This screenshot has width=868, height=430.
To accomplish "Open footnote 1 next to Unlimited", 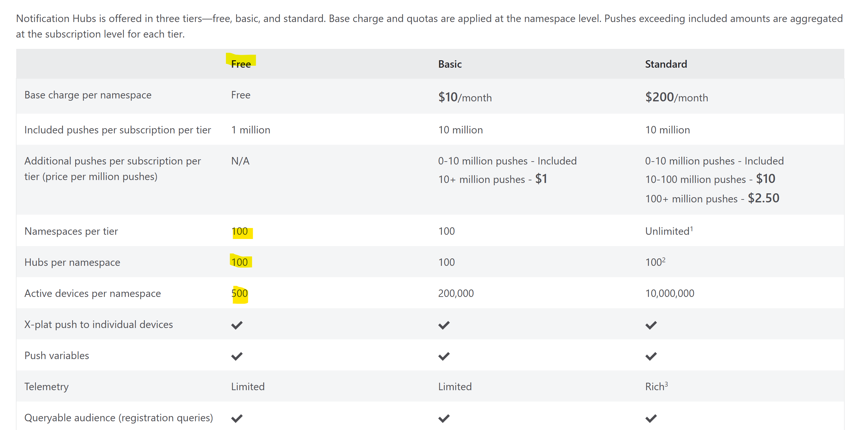I will (691, 229).
